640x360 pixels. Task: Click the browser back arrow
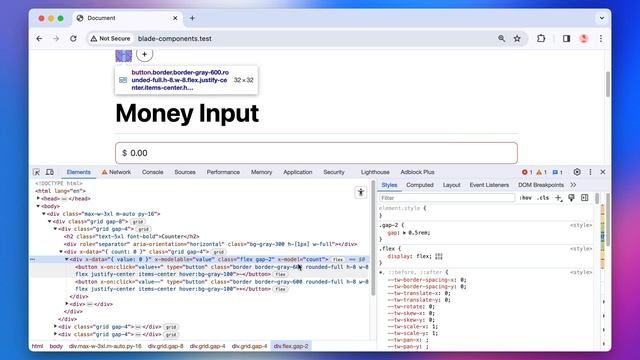(x=39, y=38)
